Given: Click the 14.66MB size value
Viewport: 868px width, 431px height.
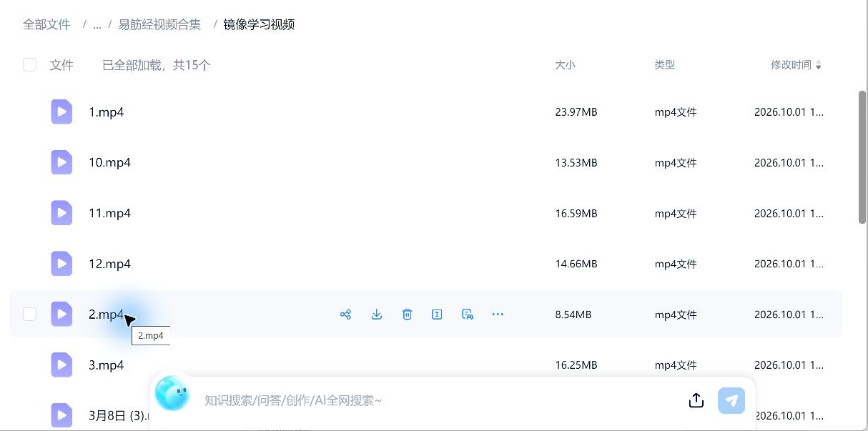Looking at the screenshot, I should (x=576, y=264).
